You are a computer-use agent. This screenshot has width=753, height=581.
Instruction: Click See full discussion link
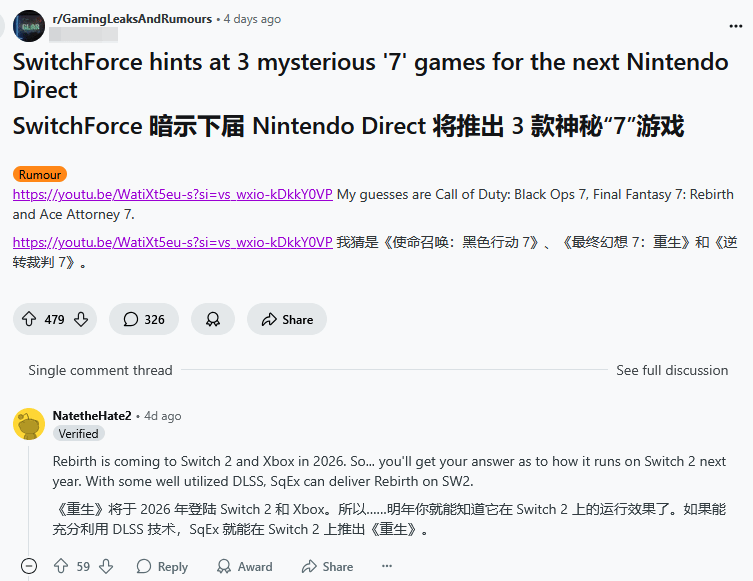click(x=671, y=370)
